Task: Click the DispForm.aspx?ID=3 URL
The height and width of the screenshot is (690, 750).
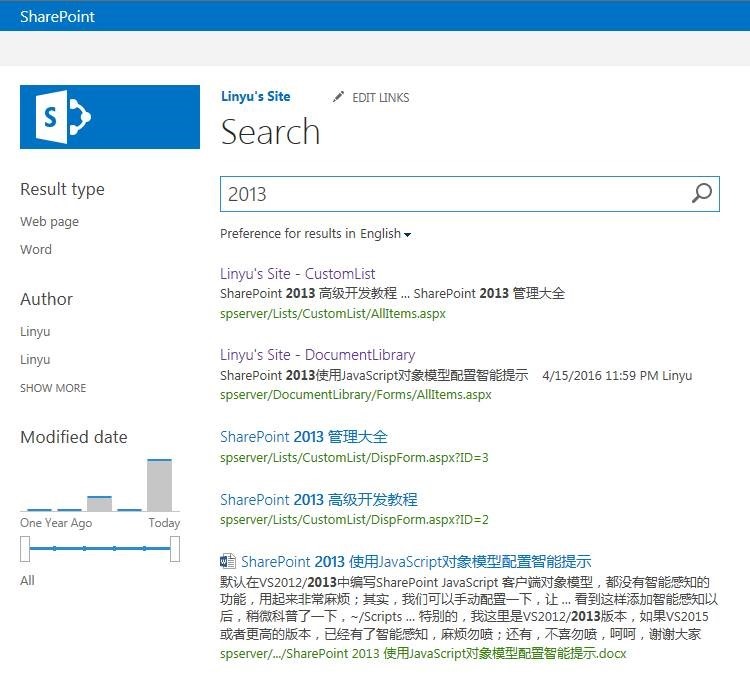Action: (354, 458)
